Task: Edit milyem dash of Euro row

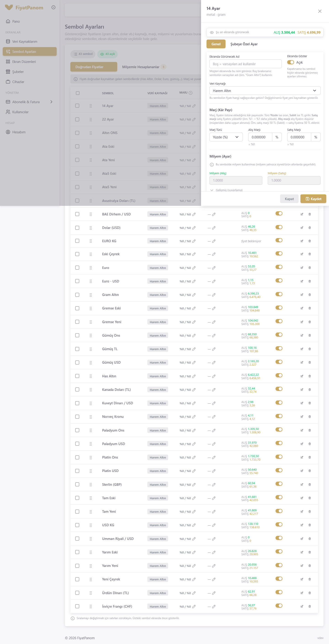Action: coord(214,268)
